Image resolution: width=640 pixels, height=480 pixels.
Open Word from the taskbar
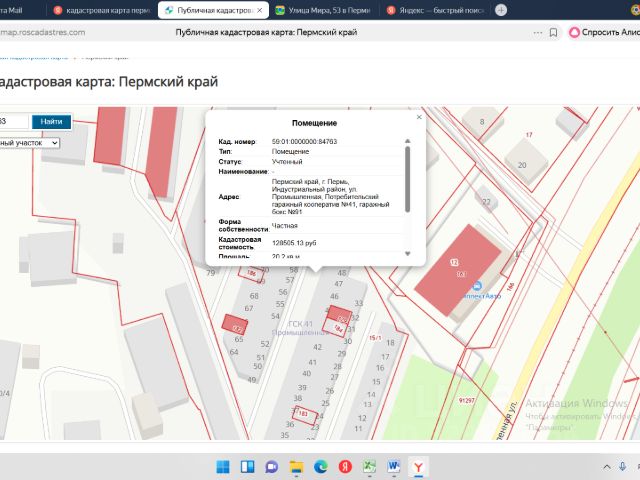(394, 467)
